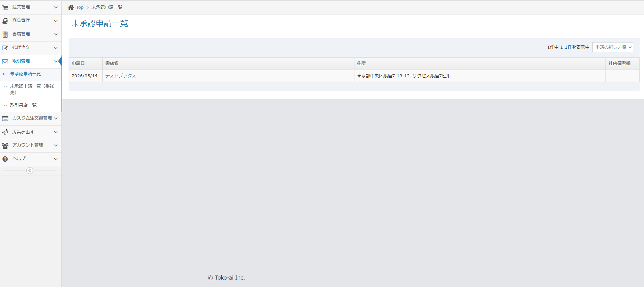Click the users icon beside アカウント管理

[x=5, y=146]
